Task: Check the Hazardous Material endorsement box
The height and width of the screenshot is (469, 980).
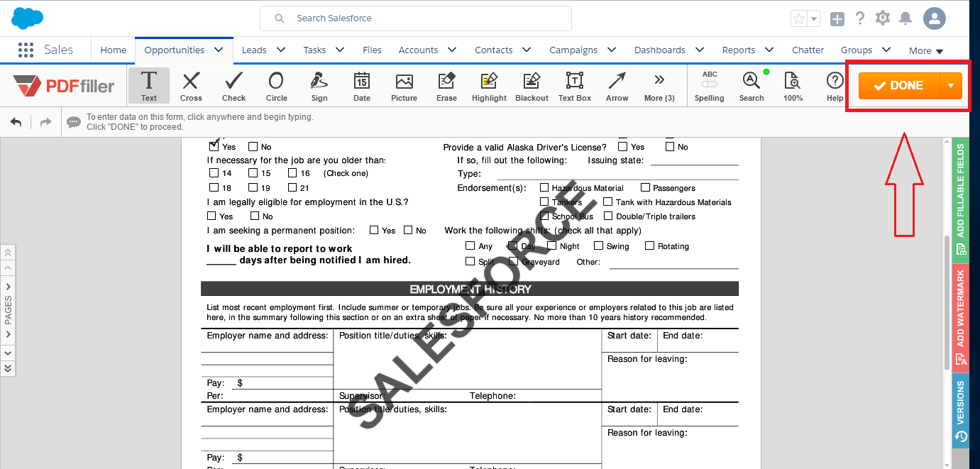Action: click(544, 187)
